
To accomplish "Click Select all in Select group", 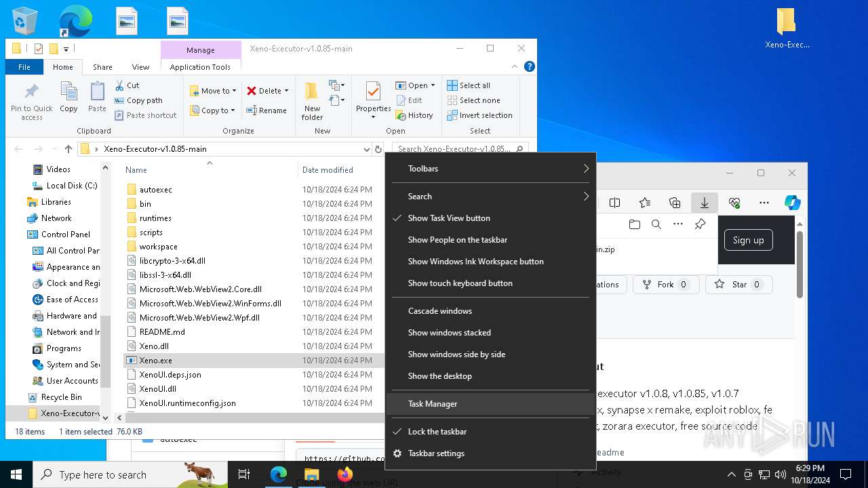I will pos(469,85).
